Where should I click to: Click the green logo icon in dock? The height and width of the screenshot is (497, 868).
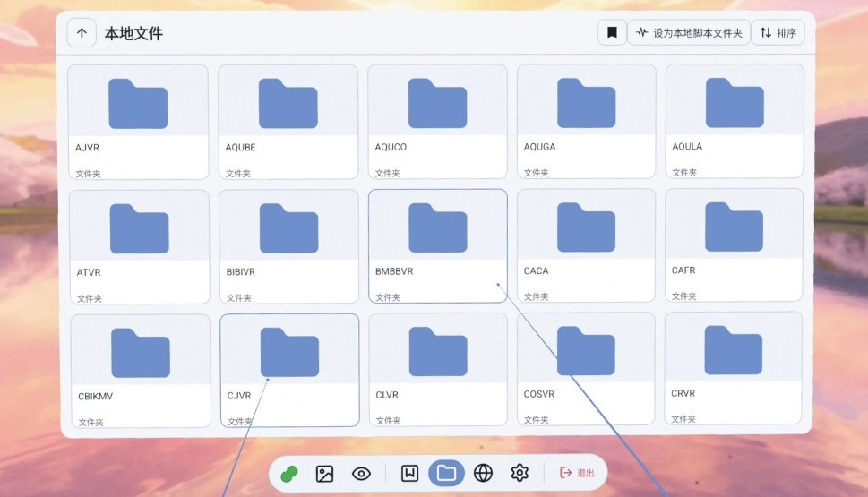pyautogui.click(x=289, y=474)
